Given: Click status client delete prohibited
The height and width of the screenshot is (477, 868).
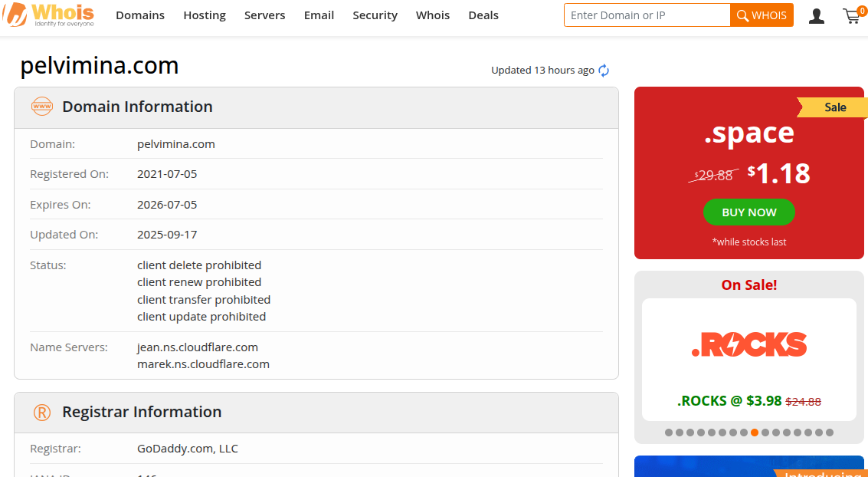Looking at the screenshot, I should tap(199, 265).
